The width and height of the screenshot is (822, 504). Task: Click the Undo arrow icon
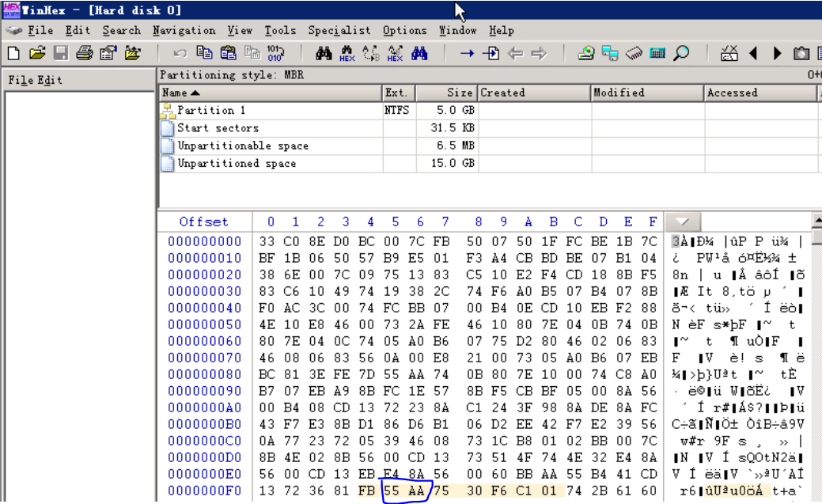[180, 53]
